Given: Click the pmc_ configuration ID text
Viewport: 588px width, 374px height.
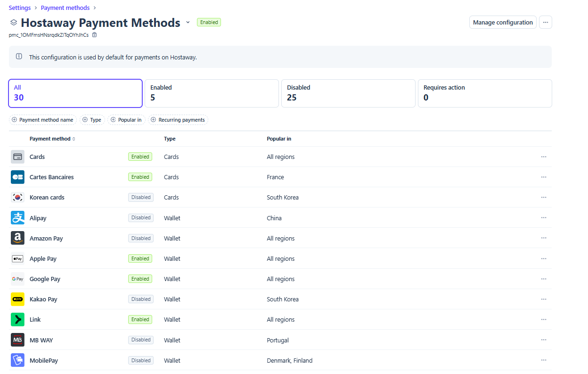Looking at the screenshot, I should tap(49, 35).
